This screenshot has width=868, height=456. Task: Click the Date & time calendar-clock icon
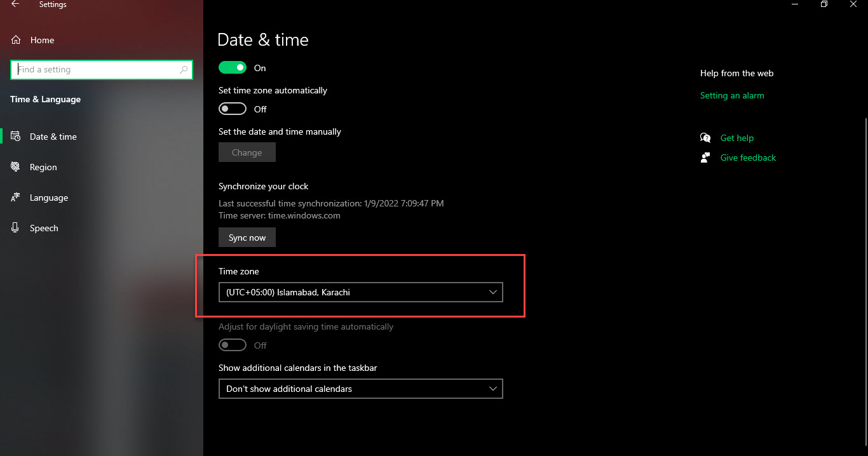pos(16,137)
